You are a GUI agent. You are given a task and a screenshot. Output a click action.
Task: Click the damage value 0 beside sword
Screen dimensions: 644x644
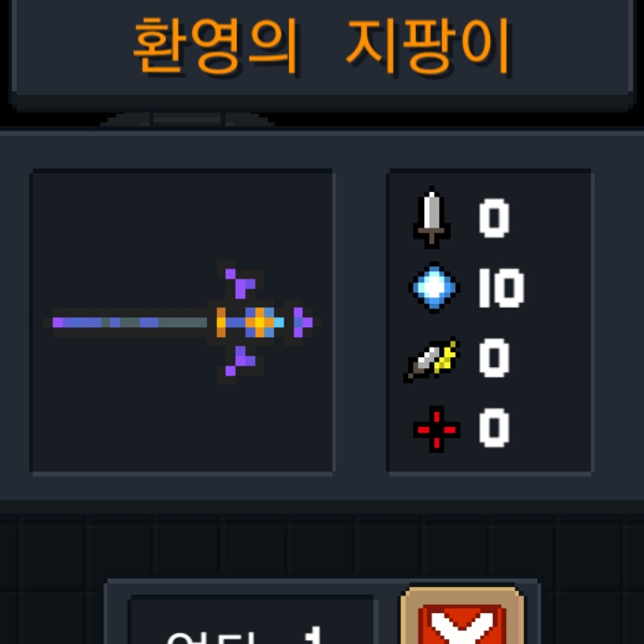[494, 218]
